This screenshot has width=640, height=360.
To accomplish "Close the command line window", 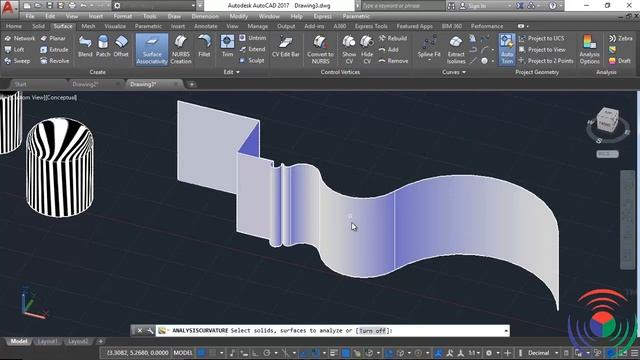I will tap(140, 331).
